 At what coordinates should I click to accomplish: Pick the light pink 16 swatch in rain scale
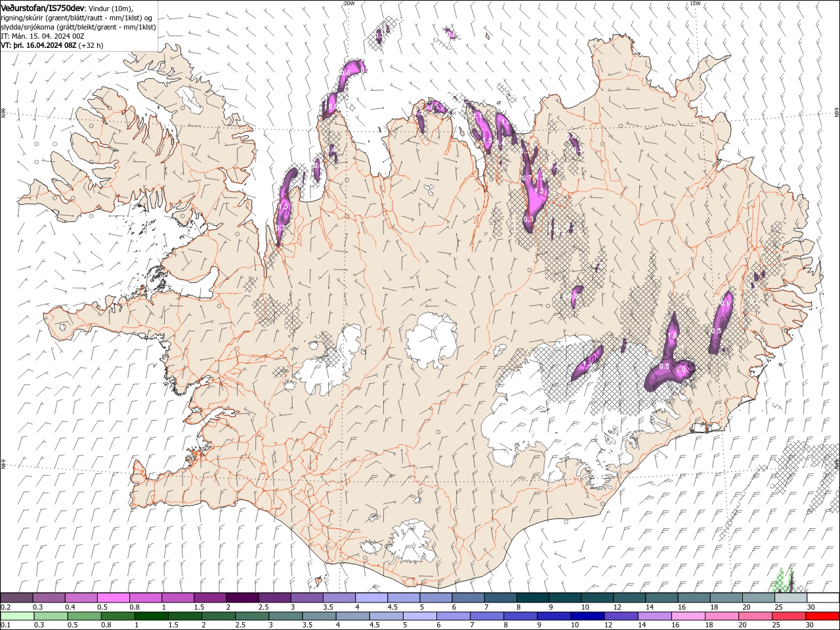point(688,616)
